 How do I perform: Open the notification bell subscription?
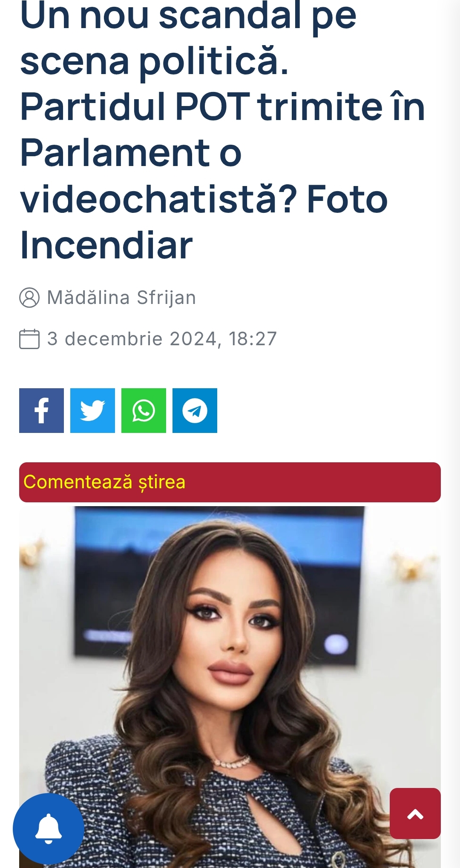tap(49, 829)
